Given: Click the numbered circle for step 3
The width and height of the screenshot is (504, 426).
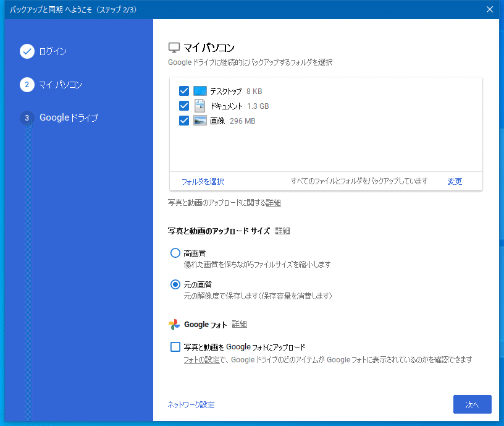Looking at the screenshot, I should (27, 117).
